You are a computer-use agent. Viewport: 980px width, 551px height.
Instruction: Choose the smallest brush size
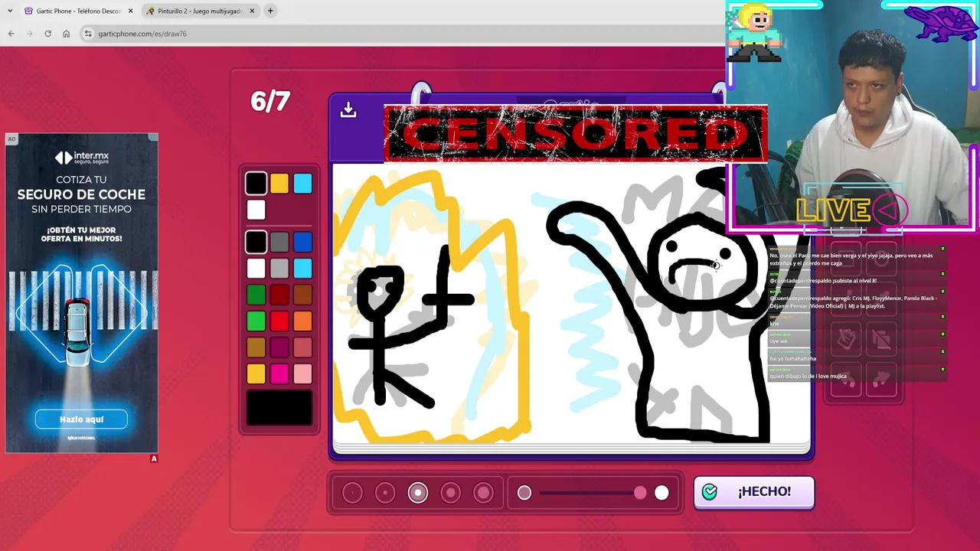coord(352,492)
